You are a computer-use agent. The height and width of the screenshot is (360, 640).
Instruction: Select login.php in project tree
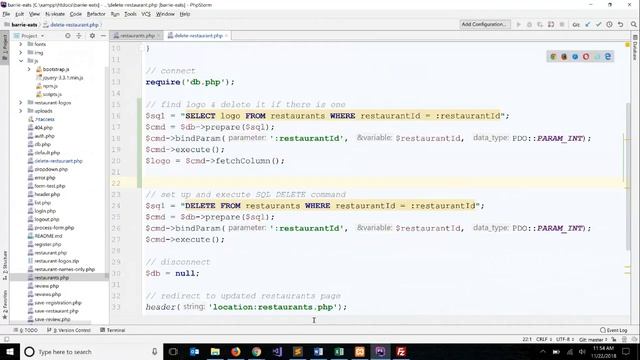pyautogui.click(x=45, y=211)
